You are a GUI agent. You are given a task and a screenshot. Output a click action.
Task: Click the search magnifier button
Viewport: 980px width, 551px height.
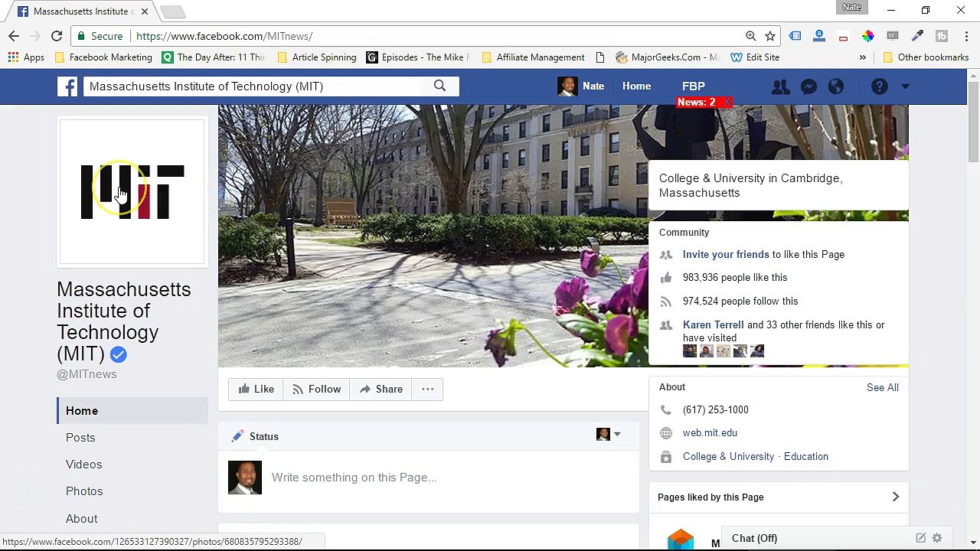(x=439, y=86)
